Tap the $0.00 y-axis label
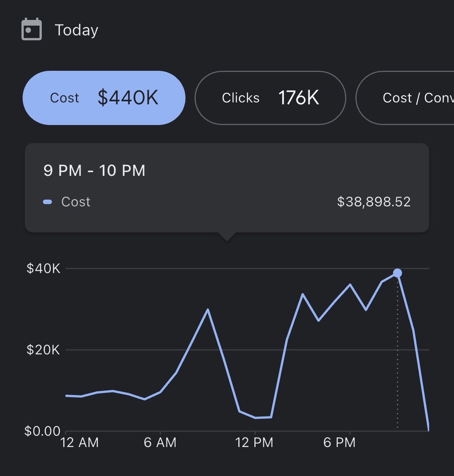 click(x=42, y=431)
